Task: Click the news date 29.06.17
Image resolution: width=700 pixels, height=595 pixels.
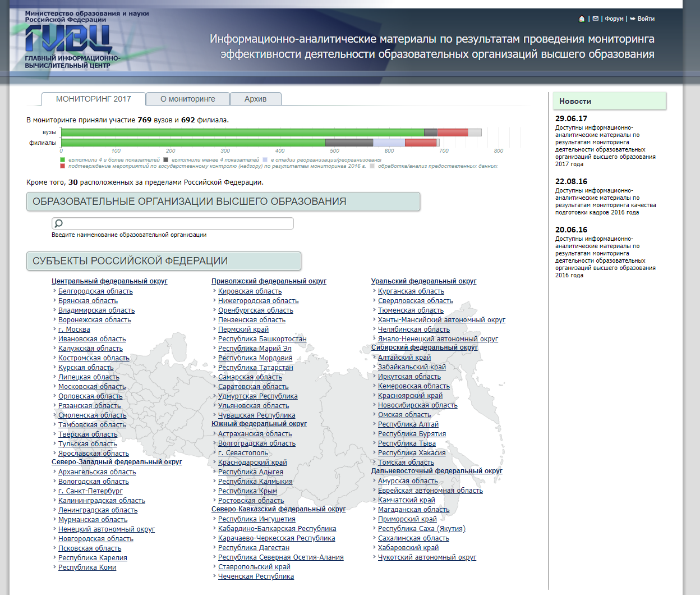Action: [571, 118]
